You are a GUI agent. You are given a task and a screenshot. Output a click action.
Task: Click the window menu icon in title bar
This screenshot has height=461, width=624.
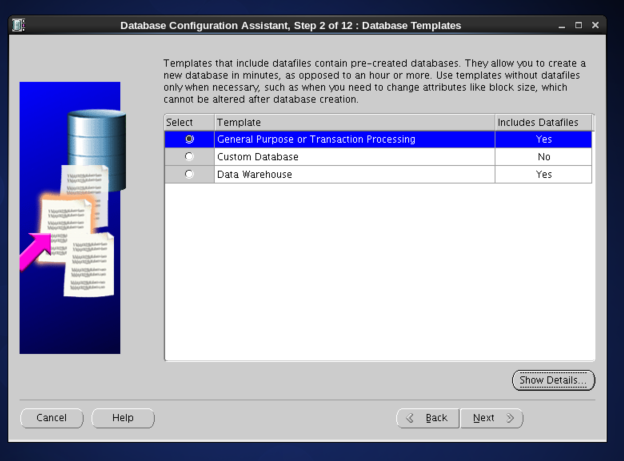tap(19, 25)
